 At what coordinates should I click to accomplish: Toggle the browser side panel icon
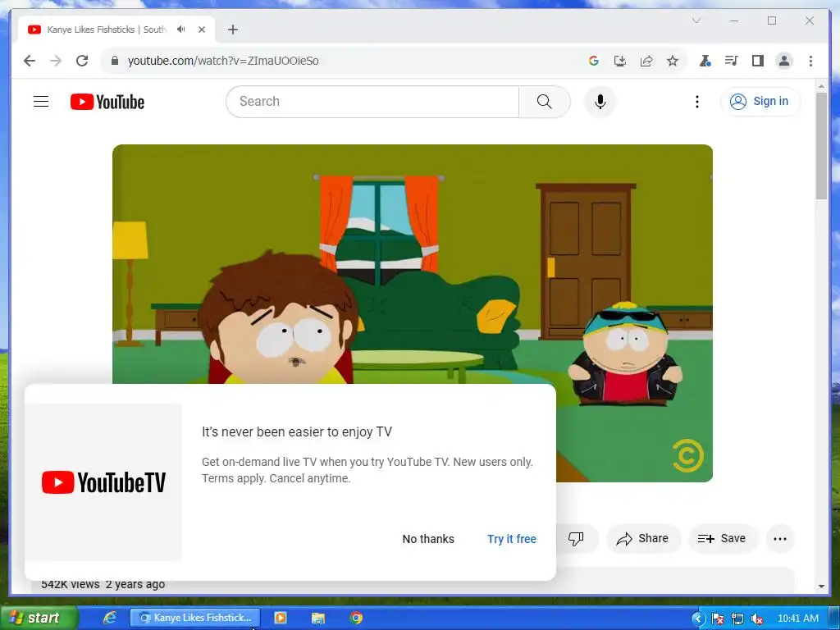pyautogui.click(x=757, y=61)
